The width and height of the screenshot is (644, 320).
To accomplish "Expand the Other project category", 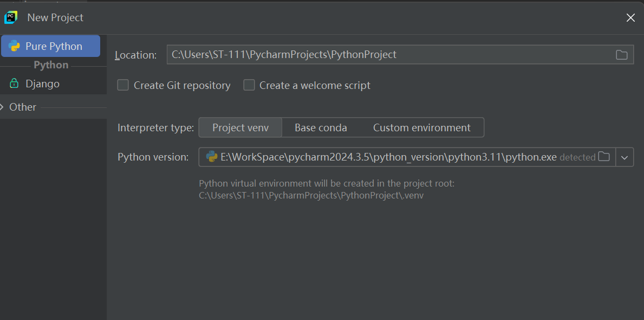I will 2,107.
